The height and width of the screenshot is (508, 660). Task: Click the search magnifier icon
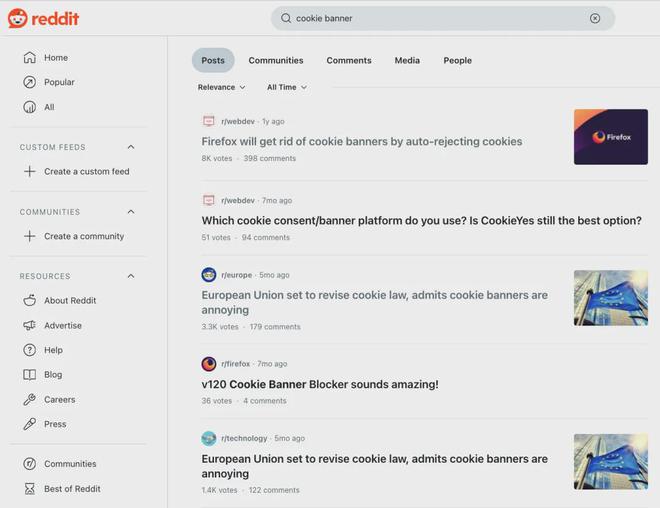286,18
